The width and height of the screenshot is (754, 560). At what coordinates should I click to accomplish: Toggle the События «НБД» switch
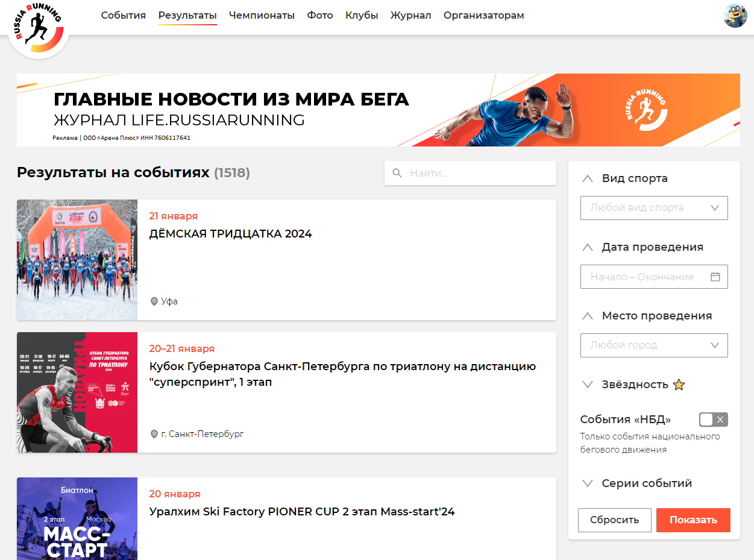[x=713, y=420]
